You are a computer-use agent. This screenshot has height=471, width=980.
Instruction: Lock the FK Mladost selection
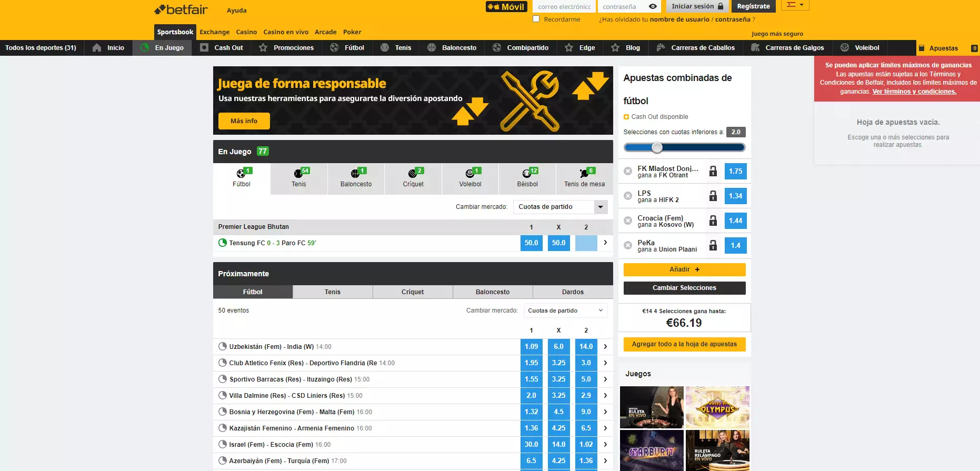coord(713,171)
